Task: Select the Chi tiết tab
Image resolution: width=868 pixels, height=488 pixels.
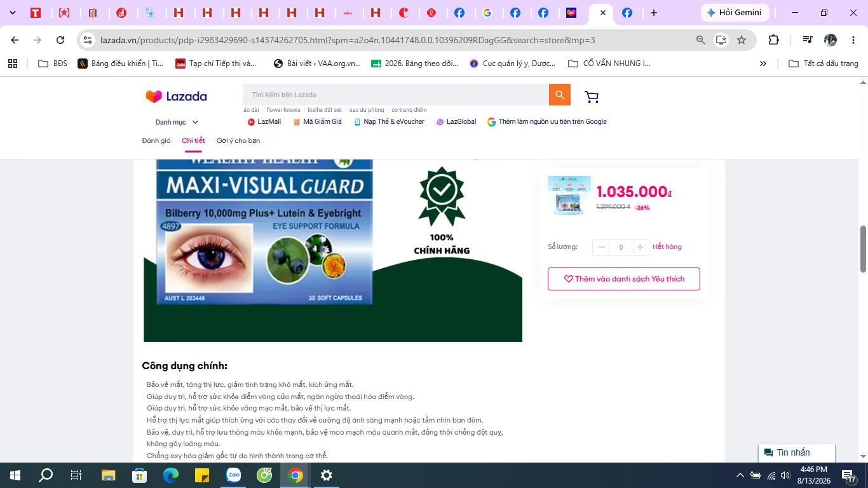Action: tap(193, 140)
